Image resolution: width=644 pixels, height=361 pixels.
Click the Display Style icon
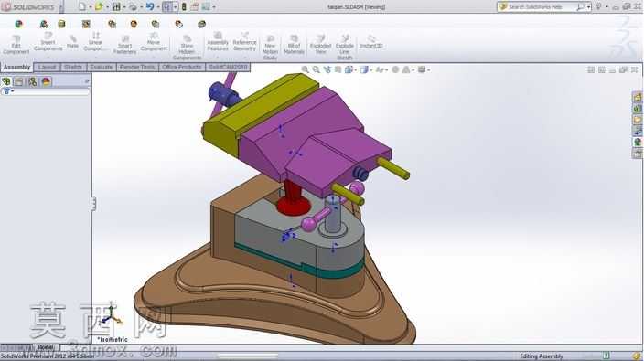point(364,69)
